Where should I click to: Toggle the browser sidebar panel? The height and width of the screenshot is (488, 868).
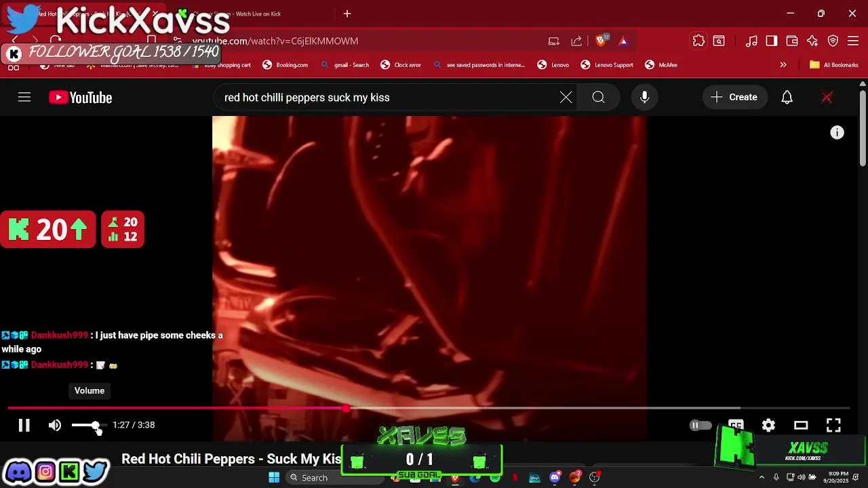772,41
